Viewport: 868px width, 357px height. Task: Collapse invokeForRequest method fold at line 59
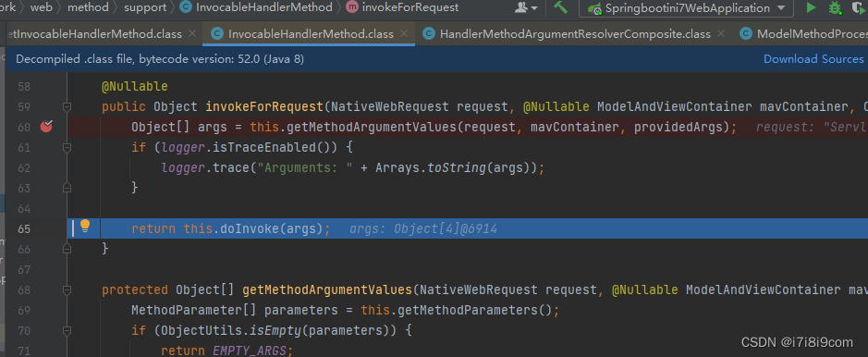(67, 107)
